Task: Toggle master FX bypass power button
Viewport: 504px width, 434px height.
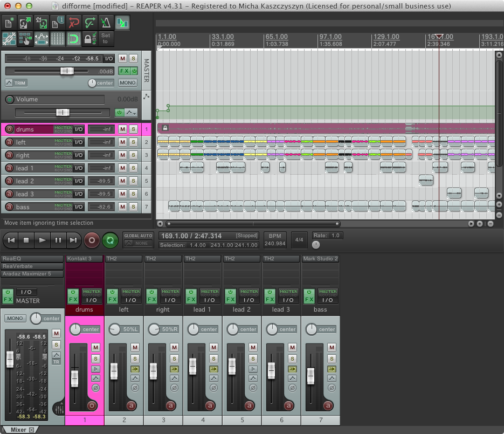Action: click(134, 71)
